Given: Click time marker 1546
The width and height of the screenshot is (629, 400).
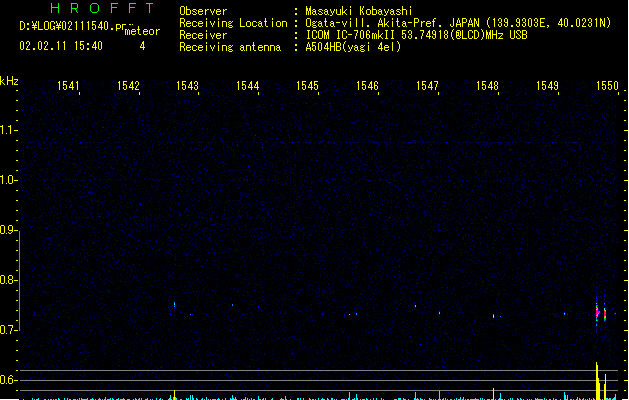Looking at the screenshot, I should pyautogui.click(x=367, y=86).
